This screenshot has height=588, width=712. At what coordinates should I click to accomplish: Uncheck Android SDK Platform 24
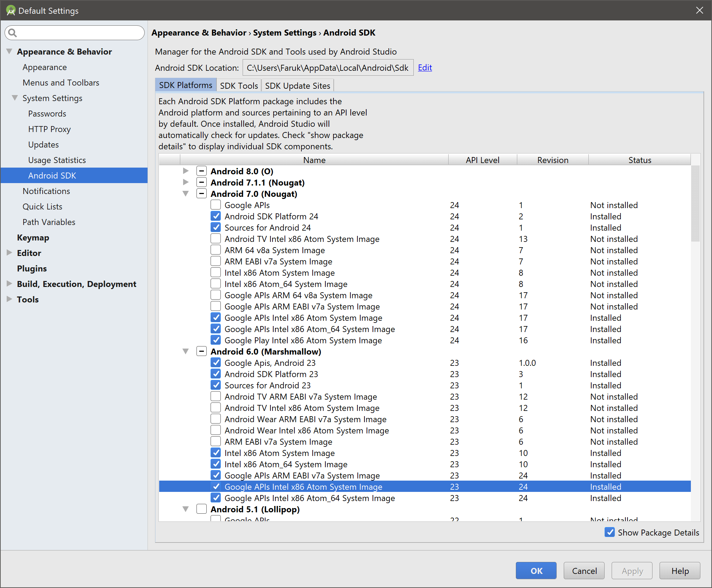pyautogui.click(x=216, y=216)
